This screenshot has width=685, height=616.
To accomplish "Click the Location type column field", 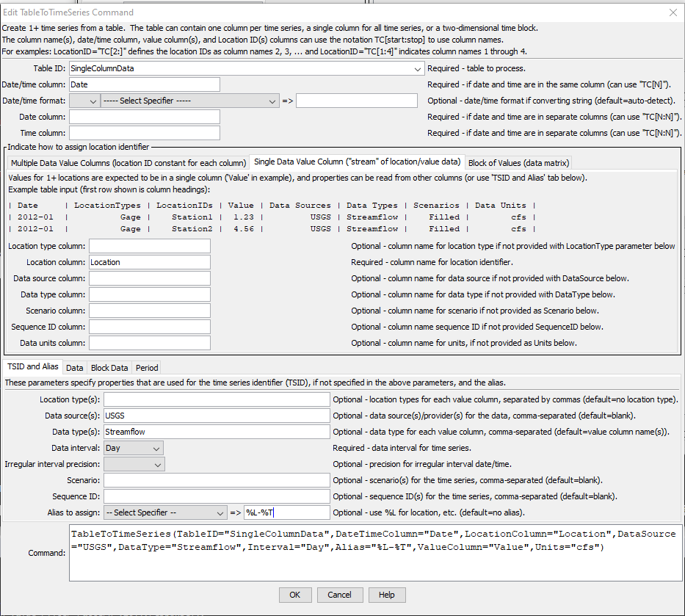I will [x=150, y=247].
